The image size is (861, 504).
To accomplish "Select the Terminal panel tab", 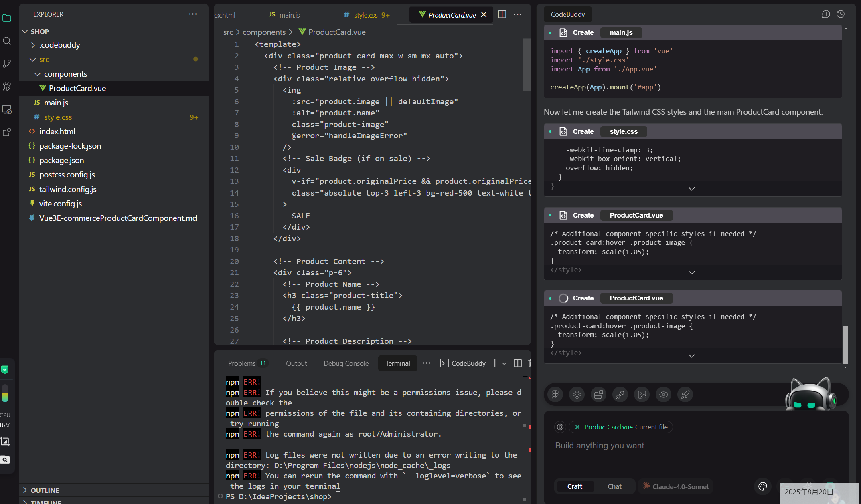I will 397,363.
